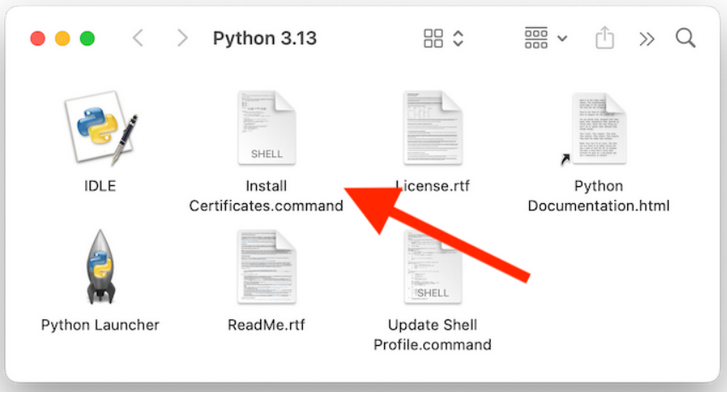Click the Update Shell Profile.command label
This screenshot has width=727, height=397.
(x=433, y=334)
